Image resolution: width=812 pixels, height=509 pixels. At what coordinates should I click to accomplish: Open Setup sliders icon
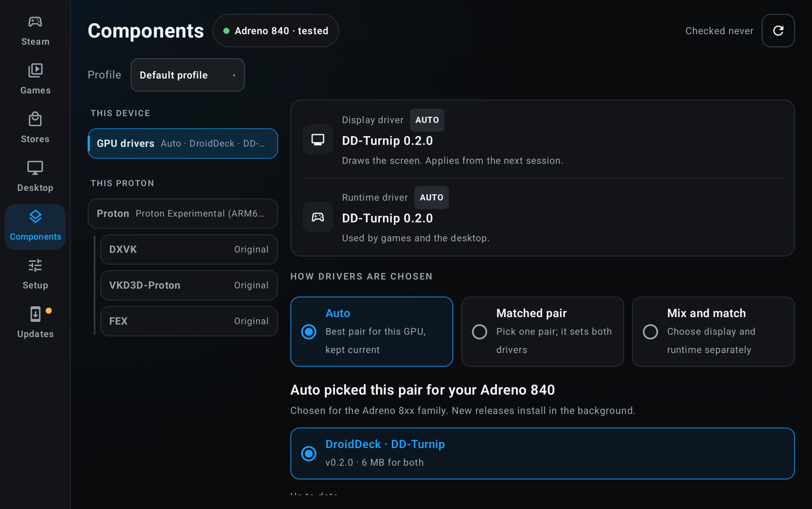[35, 265]
